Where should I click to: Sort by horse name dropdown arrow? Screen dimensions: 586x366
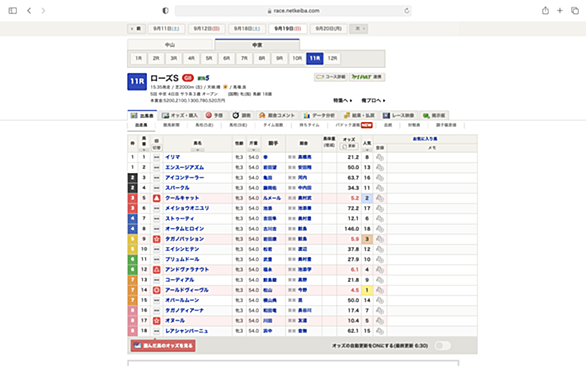197,150
